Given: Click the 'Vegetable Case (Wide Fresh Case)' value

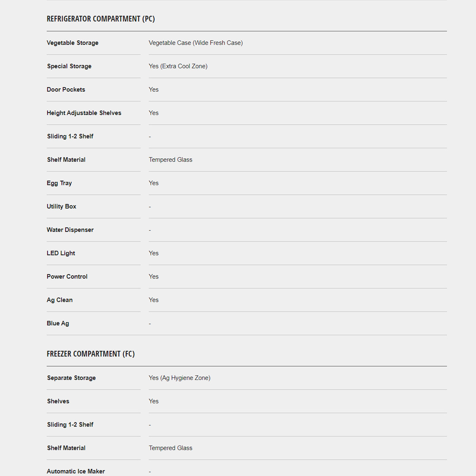Looking at the screenshot, I should pos(196,43).
